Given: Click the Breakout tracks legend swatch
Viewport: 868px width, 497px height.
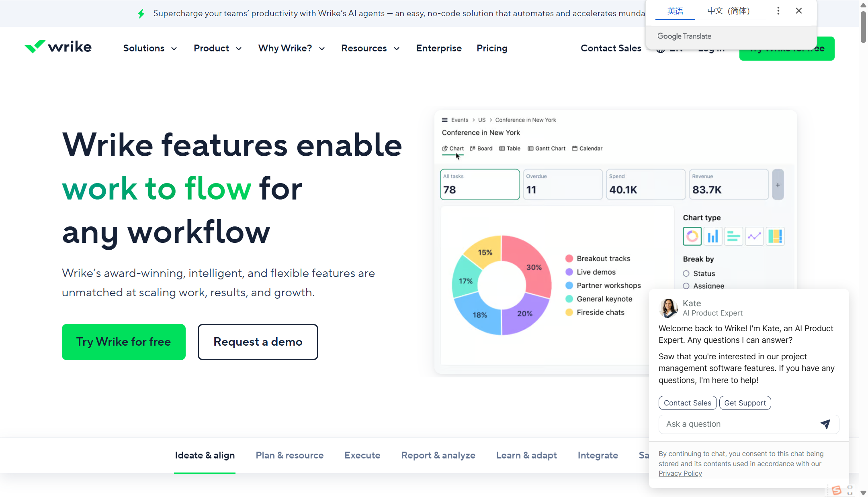Looking at the screenshot, I should (x=569, y=259).
